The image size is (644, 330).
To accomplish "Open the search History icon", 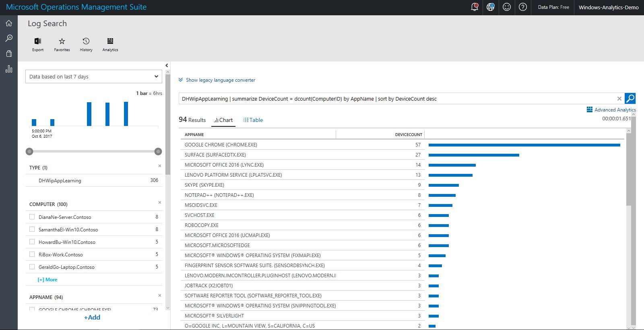I will (x=86, y=41).
